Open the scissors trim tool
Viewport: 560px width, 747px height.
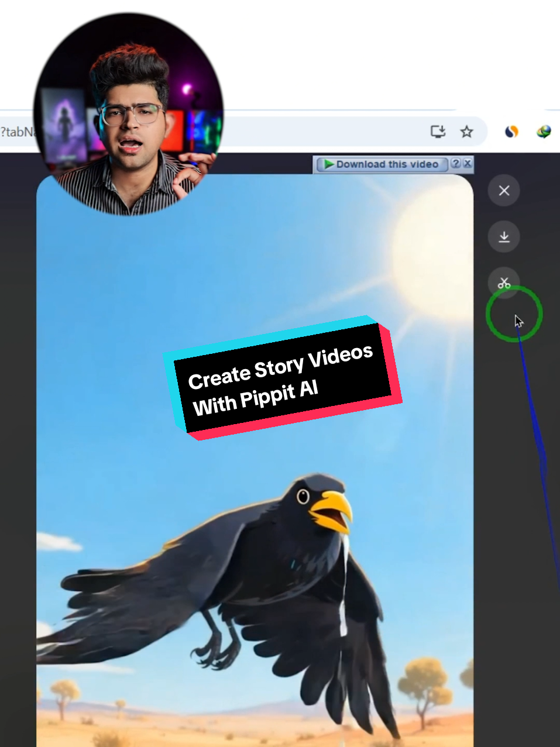(504, 283)
